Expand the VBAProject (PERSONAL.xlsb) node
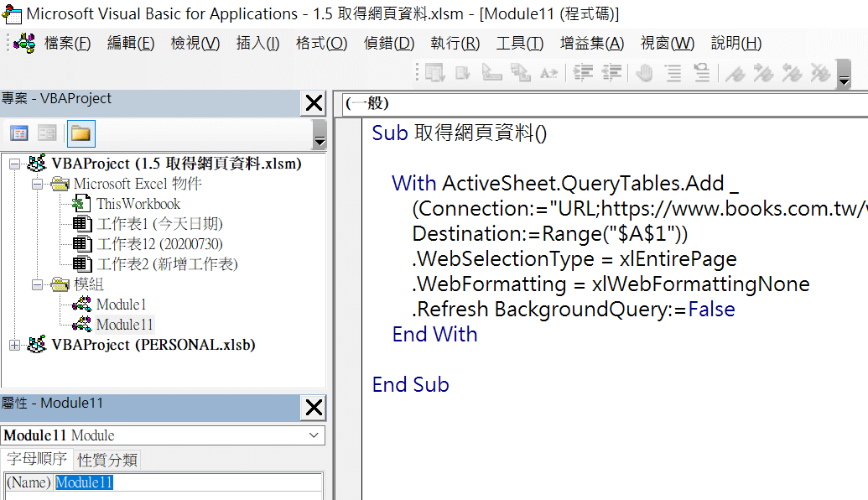 [15, 345]
